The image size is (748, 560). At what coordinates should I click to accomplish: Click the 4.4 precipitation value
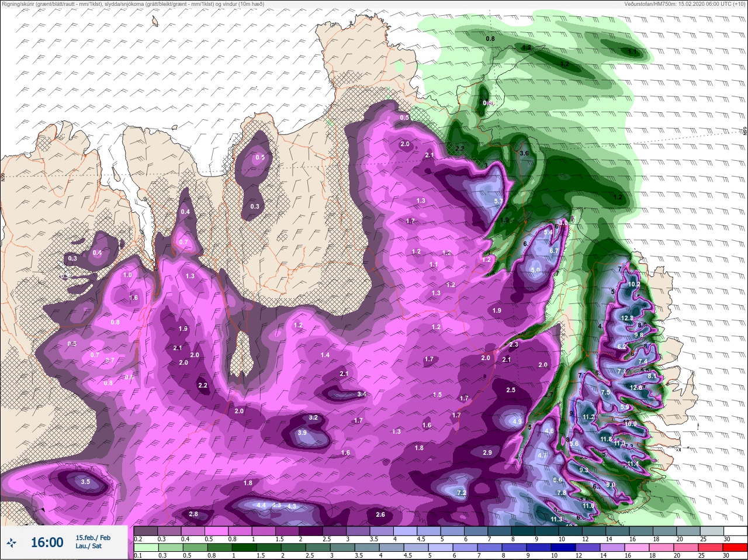(261, 505)
